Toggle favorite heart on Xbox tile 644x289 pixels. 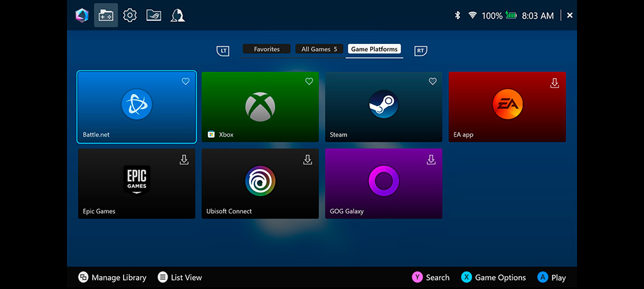[309, 81]
